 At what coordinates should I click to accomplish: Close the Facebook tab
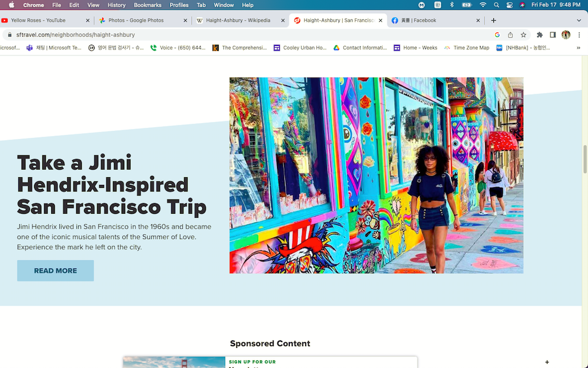[x=478, y=21]
